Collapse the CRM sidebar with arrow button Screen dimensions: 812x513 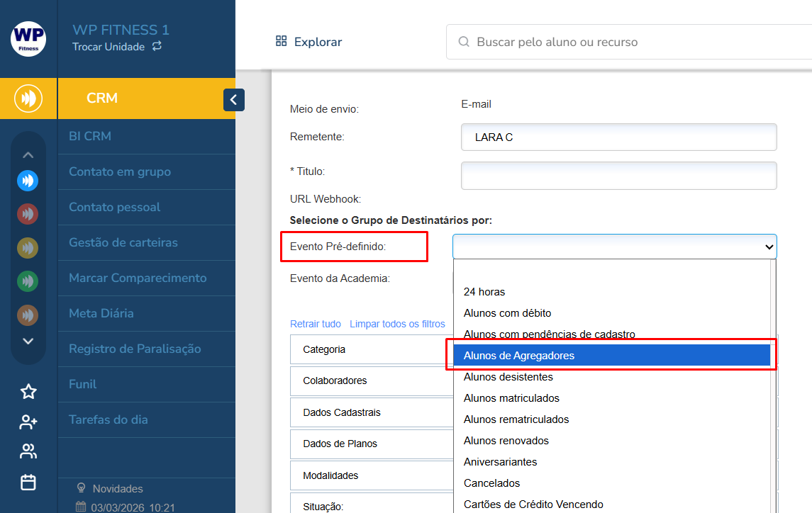point(234,100)
